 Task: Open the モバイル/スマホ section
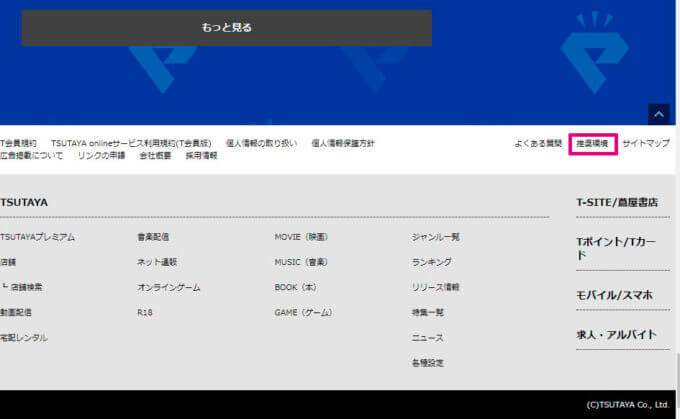(x=615, y=295)
